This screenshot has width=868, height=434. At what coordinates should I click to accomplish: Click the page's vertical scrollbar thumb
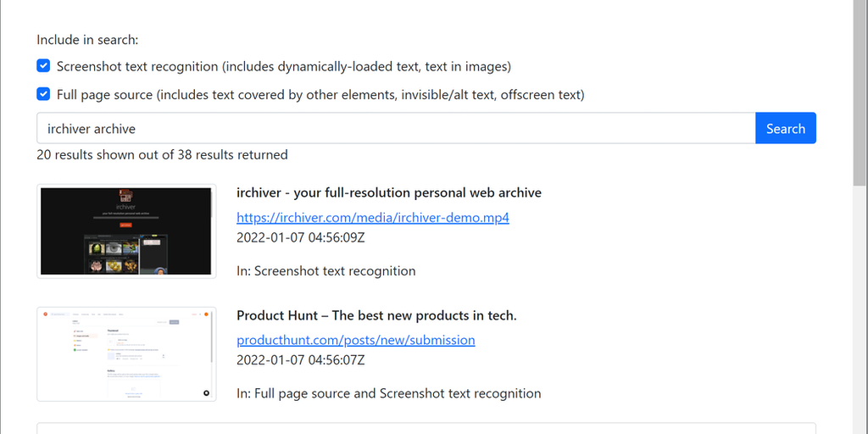pos(860,93)
